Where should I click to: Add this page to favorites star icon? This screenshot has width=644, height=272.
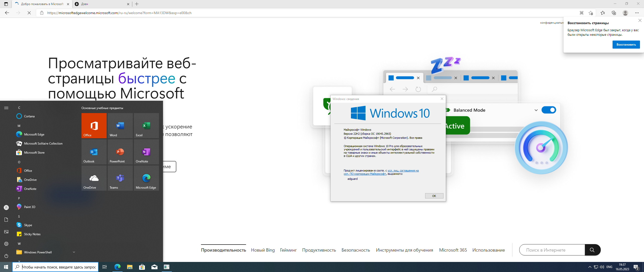tap(591, 13)
